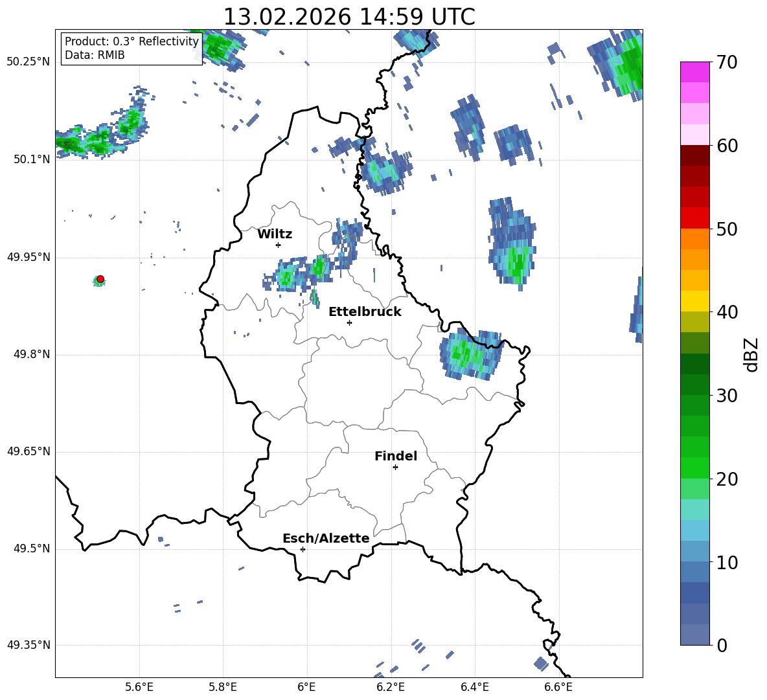Pick the bright red colorbar segment above 50
767x700 pixels.
[694, 218]
